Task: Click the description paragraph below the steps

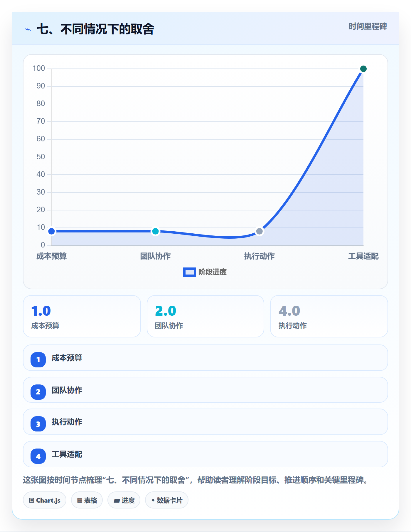Action: tap(196, 480)
